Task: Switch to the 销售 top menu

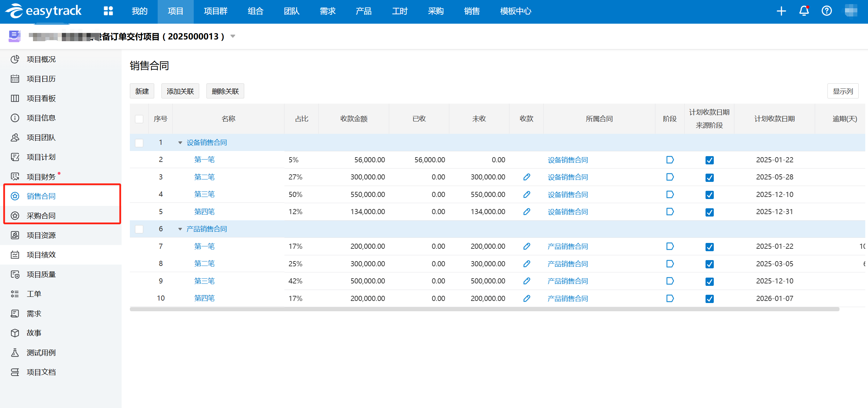Action: [472, 11]
